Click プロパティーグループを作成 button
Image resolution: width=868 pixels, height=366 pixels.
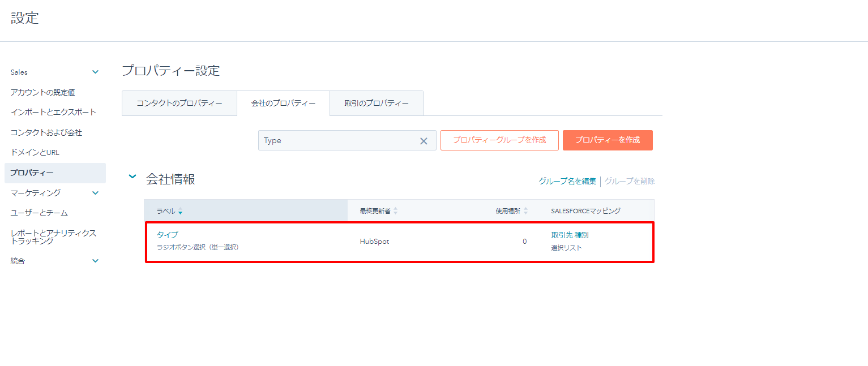(499, 140)
